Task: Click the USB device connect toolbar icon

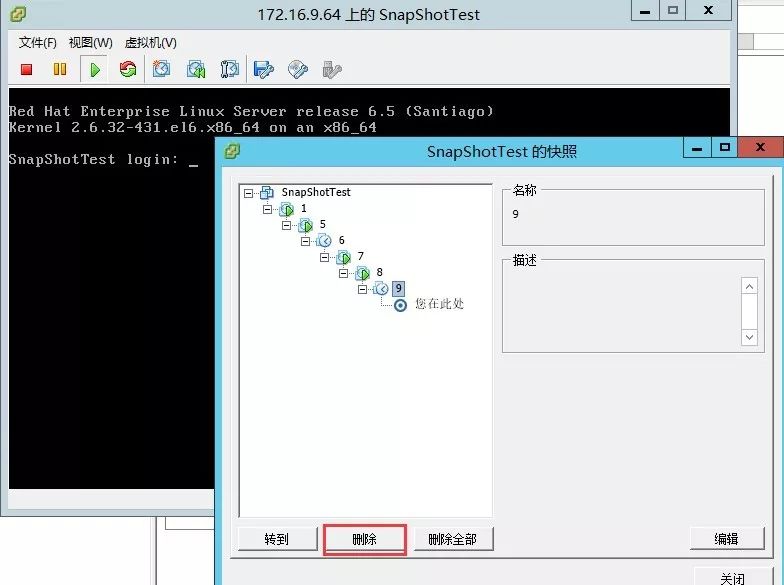Action: [332, 70]
